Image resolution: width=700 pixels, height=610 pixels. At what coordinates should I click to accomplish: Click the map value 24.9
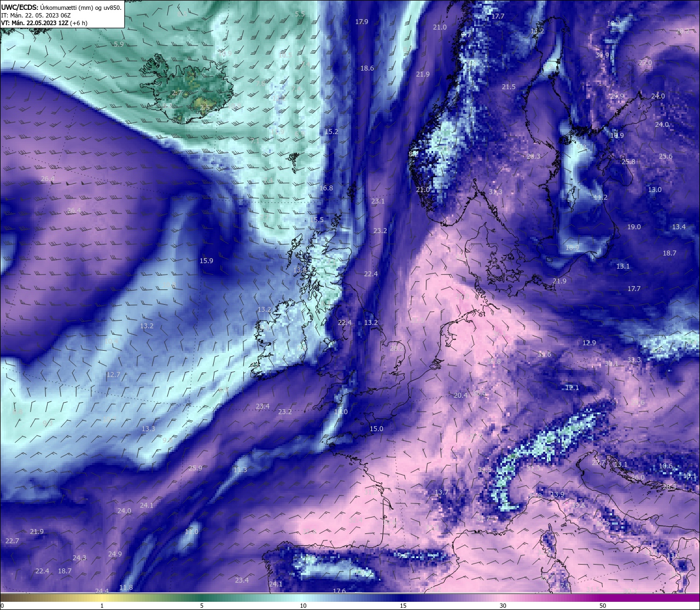click(115, 554)
